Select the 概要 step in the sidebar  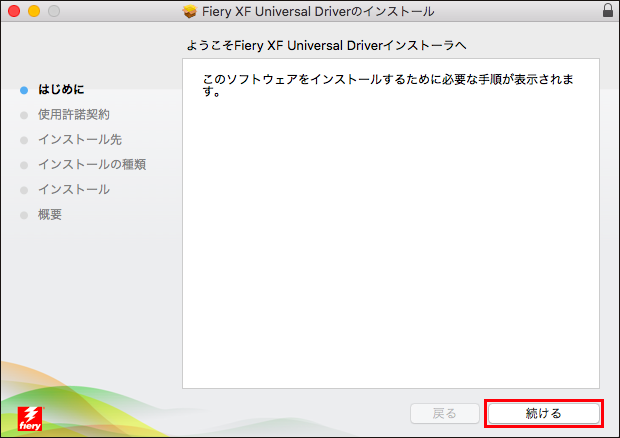click(x=50, y=215)
